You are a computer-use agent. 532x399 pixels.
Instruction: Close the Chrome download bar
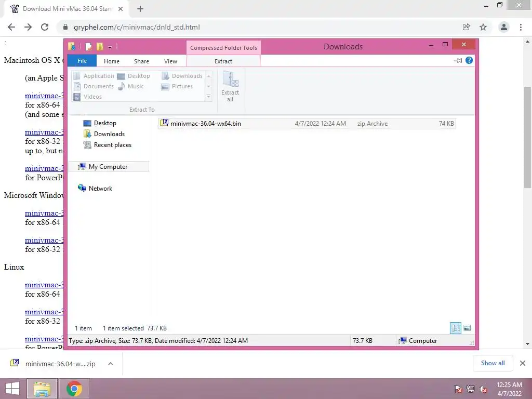[x=523, y=363]
